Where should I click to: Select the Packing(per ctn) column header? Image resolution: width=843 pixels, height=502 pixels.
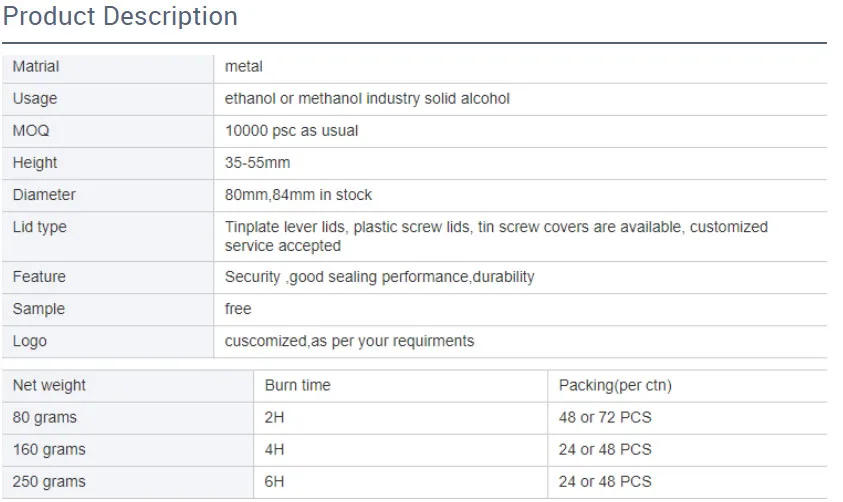(615, 385)
